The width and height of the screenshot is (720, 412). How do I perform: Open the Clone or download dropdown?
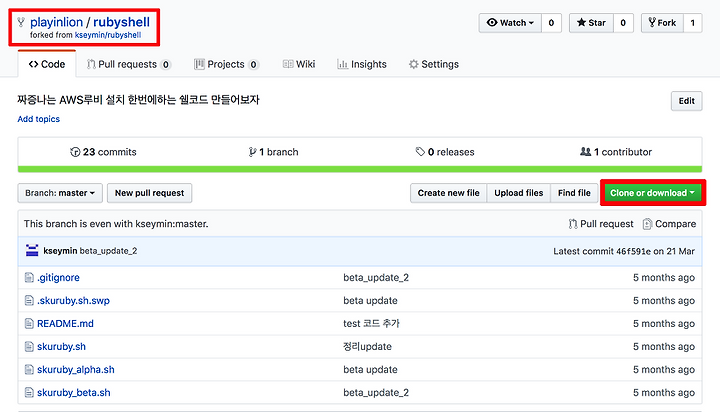(652, 193)
